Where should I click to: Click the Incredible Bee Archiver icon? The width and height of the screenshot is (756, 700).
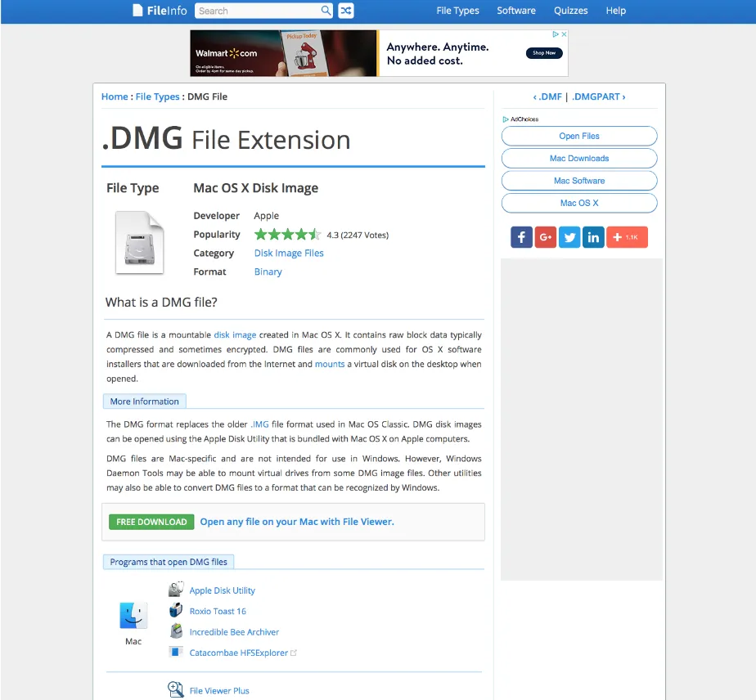[176, 630]
